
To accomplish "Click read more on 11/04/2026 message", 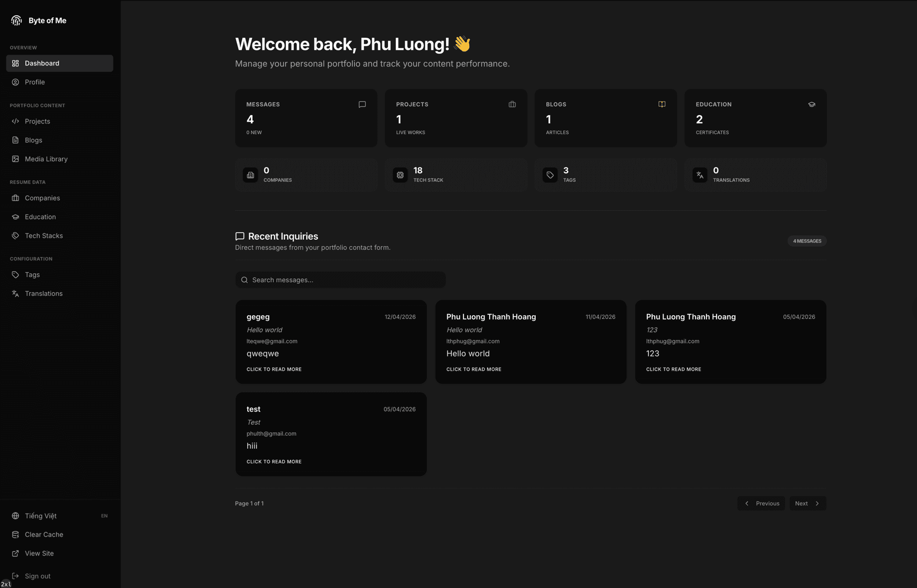I will 474,369.
